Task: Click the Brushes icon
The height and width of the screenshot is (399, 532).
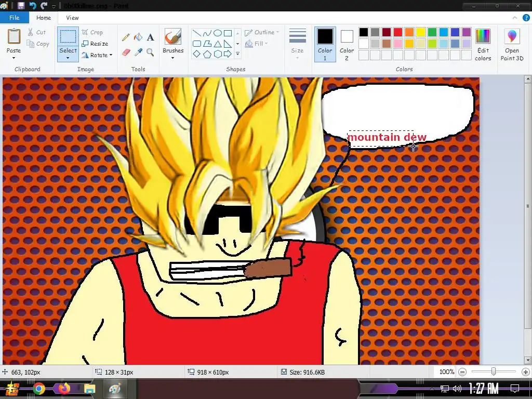Action: (173, 36)
